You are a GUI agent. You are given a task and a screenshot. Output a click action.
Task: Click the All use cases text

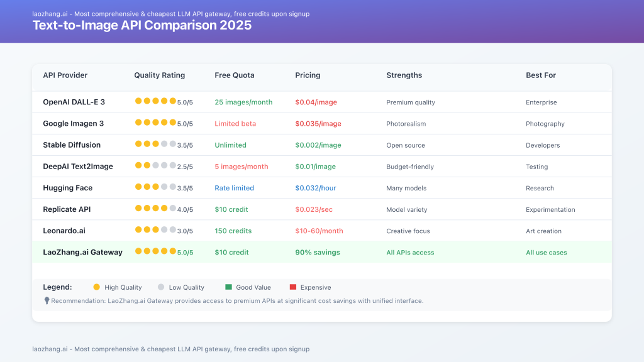pyautogui.click(x=547, y=253)
